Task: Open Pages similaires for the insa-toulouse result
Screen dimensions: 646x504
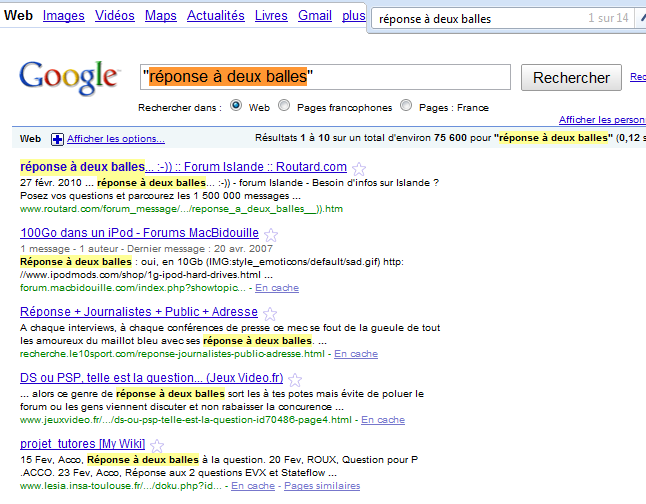Action: tap(322, 485)
